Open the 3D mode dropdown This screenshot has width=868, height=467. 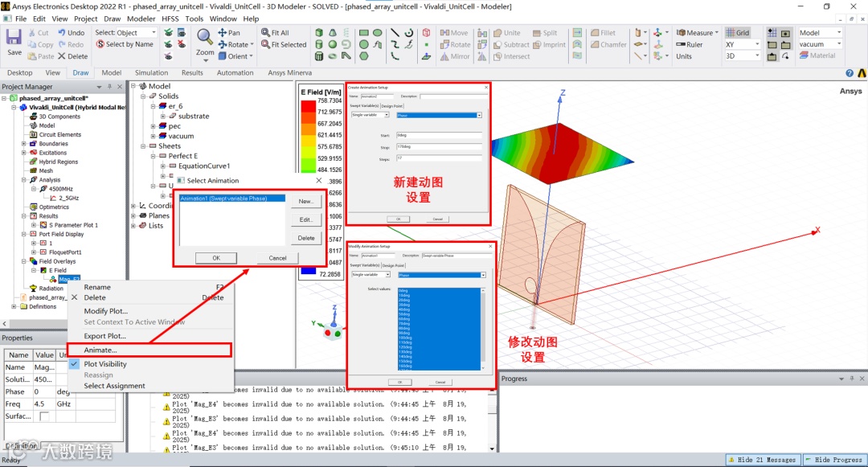pyautogui.click(x=743, y=56)
